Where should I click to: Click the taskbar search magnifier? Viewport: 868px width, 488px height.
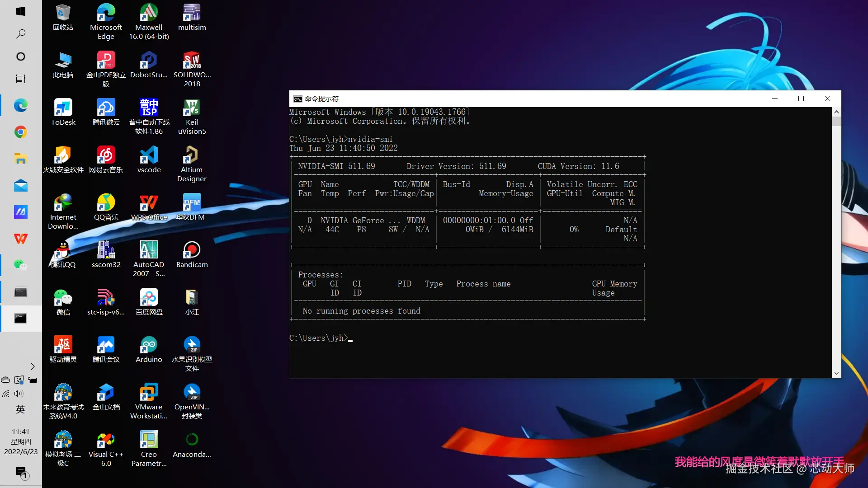tap(20, 34)
